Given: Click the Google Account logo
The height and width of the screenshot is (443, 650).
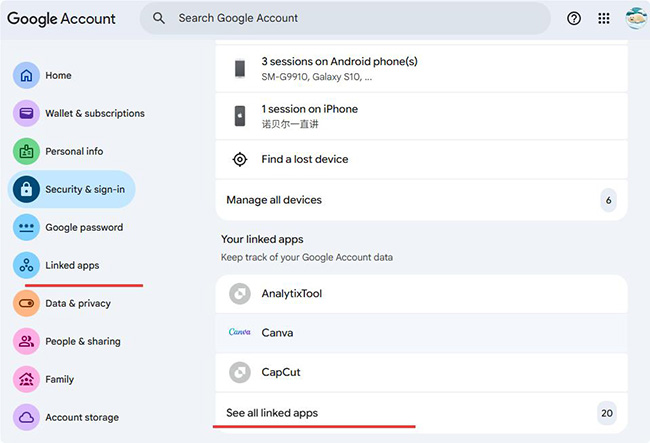Looking at the screenshot, I should click(61, 19).
